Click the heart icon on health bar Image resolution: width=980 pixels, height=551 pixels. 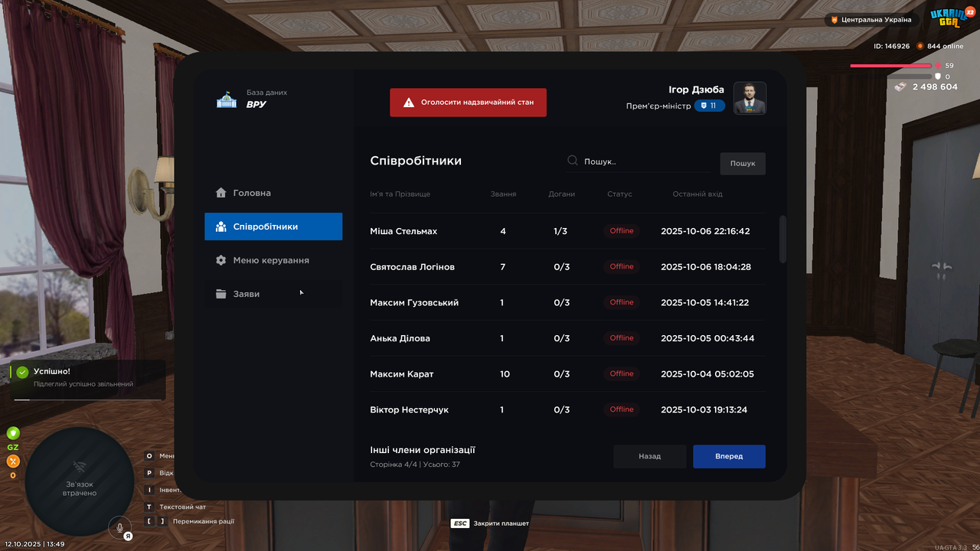[x=938, y=66]
